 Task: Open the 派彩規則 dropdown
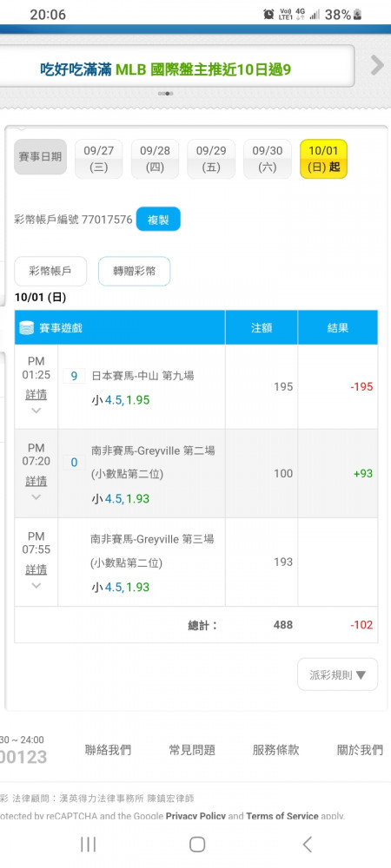[x=338, y=674]
